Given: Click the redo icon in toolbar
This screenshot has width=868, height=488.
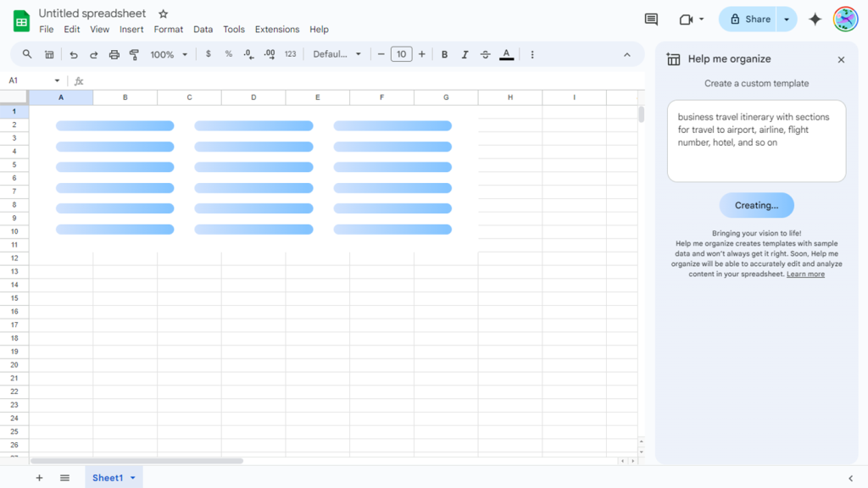Looking at the screenshot, I should click(x=94, y=54).
